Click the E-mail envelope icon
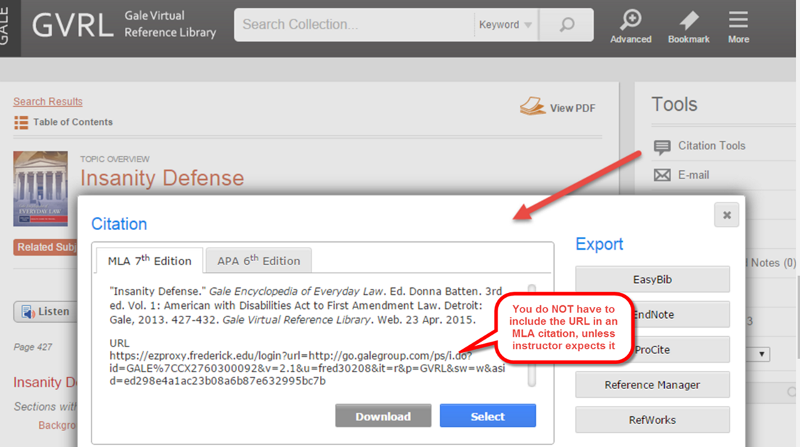The width and height of the screenshot is (800, 447). [x=662, y=176]
